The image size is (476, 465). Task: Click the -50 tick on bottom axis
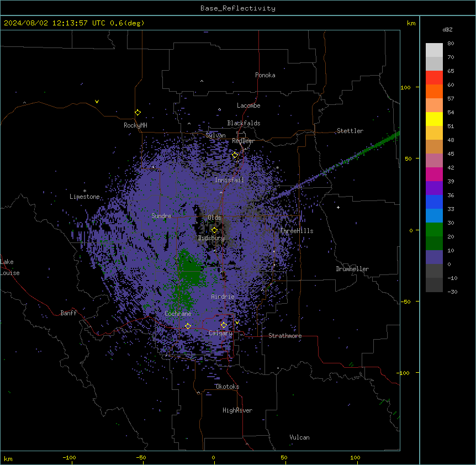tap(141, 457)
